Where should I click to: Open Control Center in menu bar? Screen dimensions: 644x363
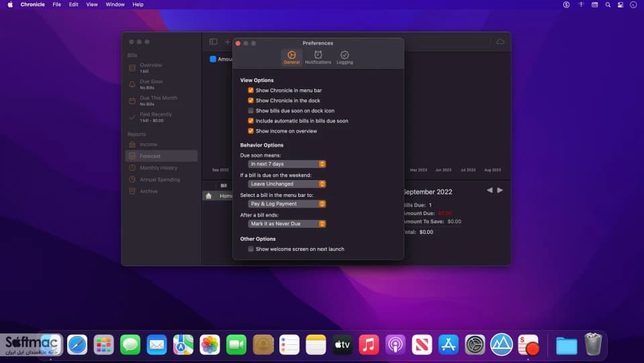click(620, 5)
